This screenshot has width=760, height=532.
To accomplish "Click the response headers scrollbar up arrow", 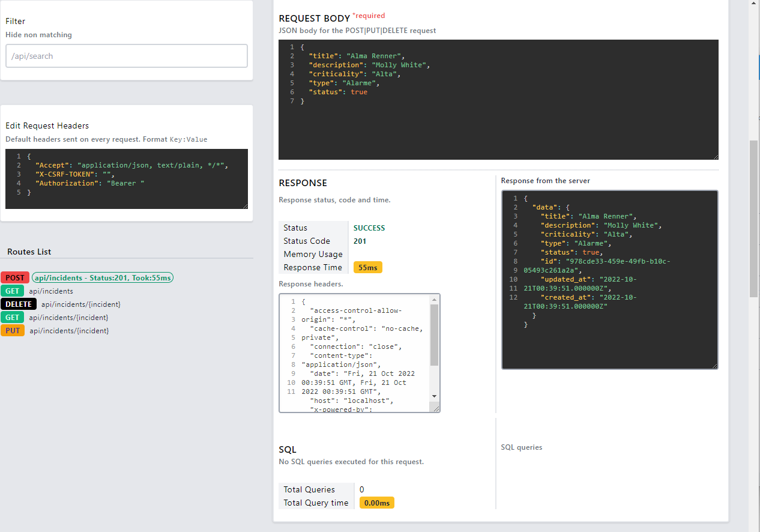I will click(x=435, y=299).
